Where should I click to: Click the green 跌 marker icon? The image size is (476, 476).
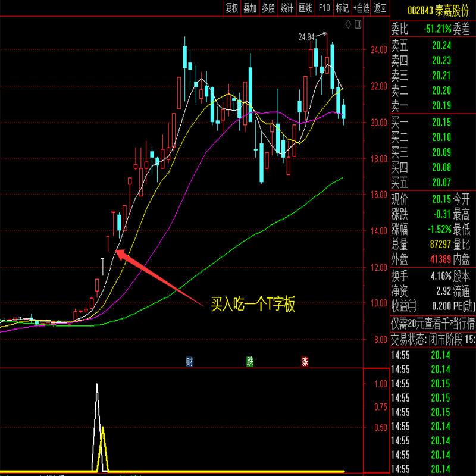tap(250, 361)
